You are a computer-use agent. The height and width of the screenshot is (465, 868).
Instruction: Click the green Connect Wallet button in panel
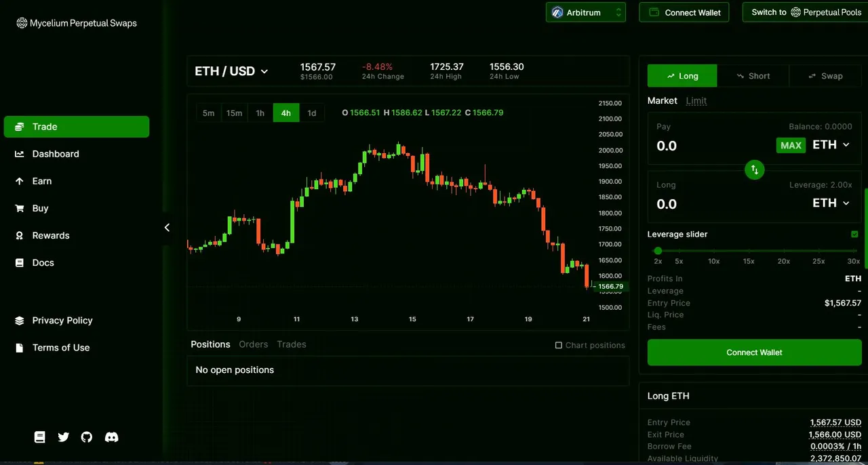(754, 352)
